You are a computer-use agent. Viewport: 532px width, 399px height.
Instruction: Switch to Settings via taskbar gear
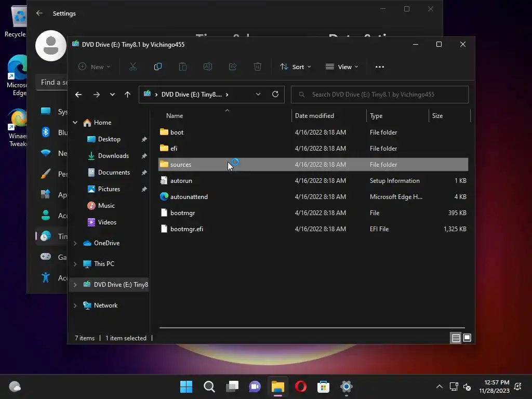tap(347, 387)
